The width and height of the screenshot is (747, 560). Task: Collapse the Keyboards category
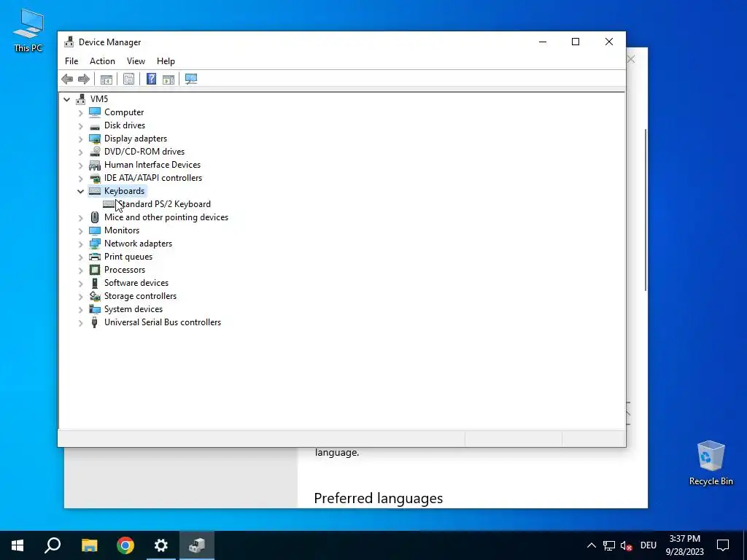pos(80,191)
